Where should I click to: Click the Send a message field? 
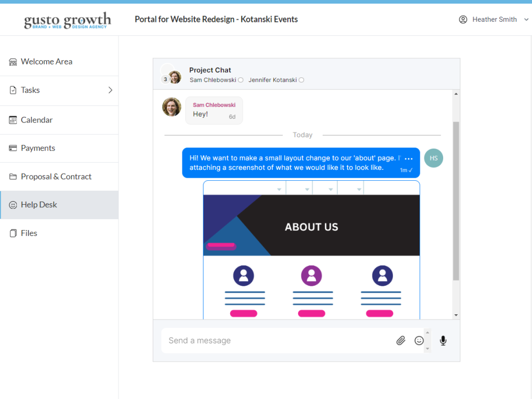[278, 341]
